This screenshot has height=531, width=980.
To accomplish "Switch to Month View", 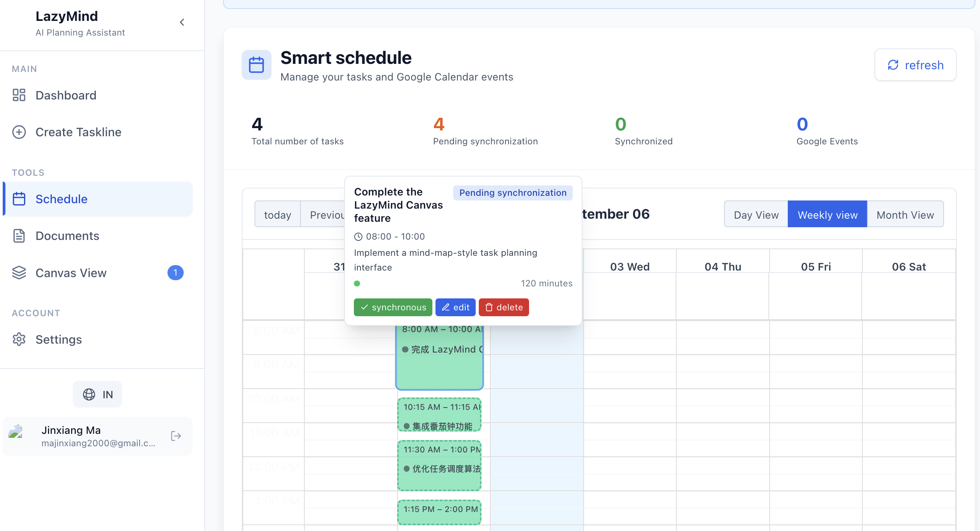I will coord(905,214).
